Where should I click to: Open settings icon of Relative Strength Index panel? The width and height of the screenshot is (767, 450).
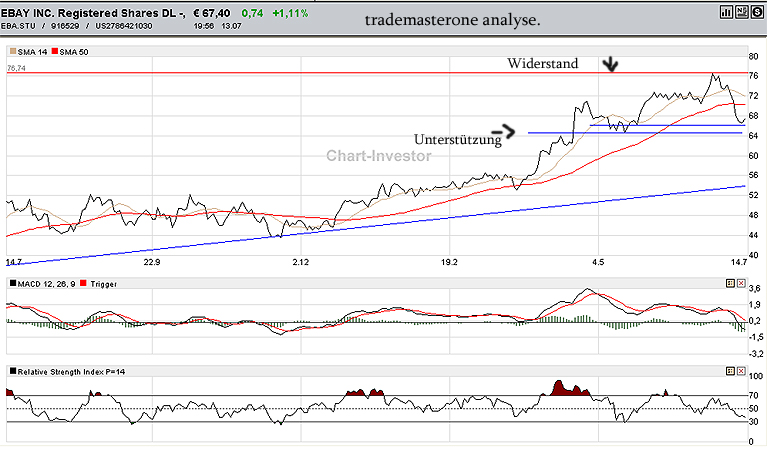point(730,371)
